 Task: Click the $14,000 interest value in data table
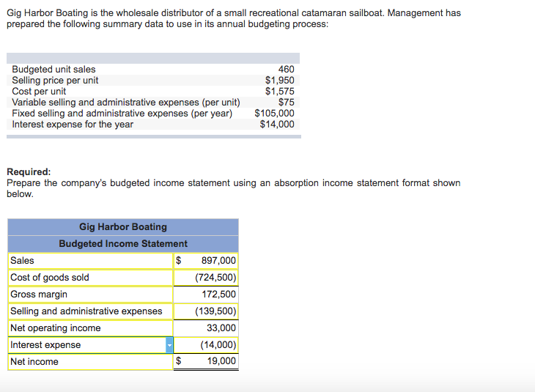277,124
